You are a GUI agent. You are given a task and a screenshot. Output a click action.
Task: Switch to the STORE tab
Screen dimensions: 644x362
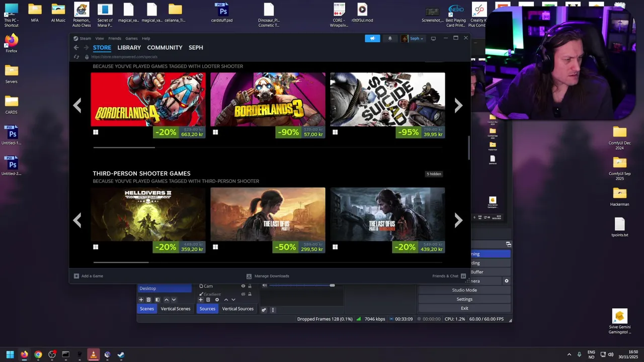pos(102,48)
